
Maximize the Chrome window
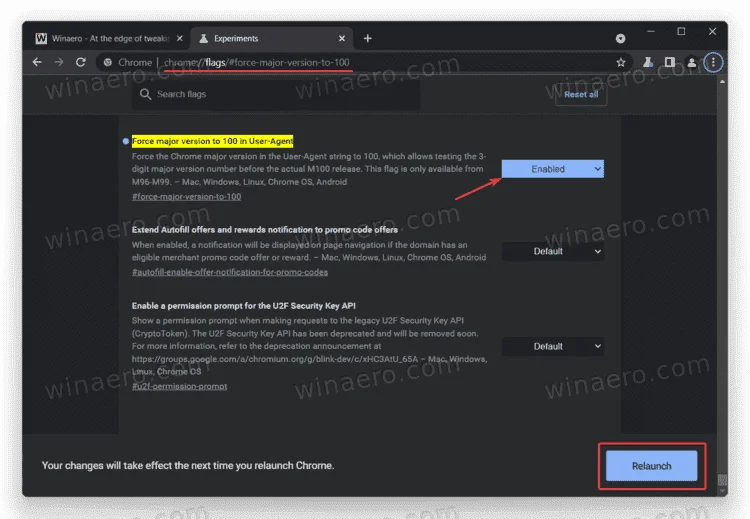pos(681,32)
